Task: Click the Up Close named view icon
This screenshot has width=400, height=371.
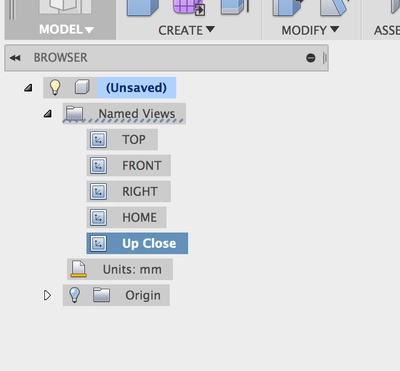Action: click(x=98, y=243)
